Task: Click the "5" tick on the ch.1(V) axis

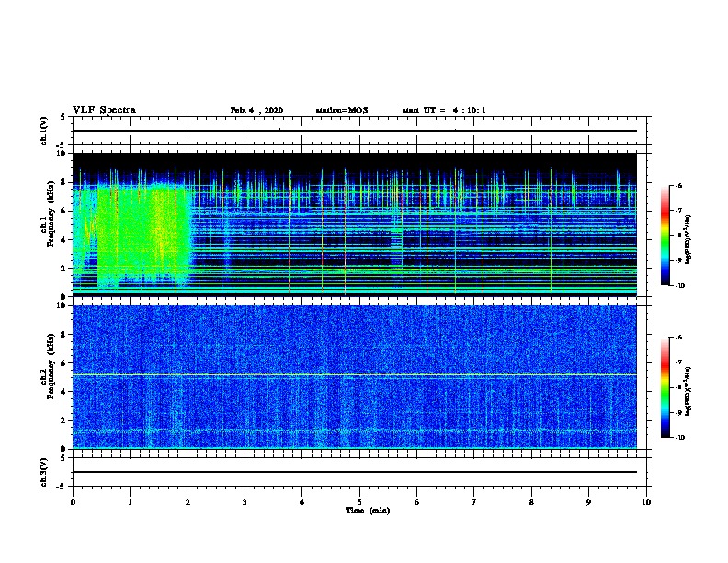Action: pyautogui.click(x=63, y=117)
